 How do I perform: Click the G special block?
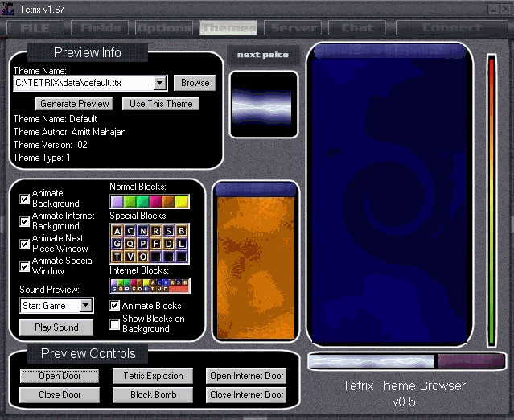point(117,244)
